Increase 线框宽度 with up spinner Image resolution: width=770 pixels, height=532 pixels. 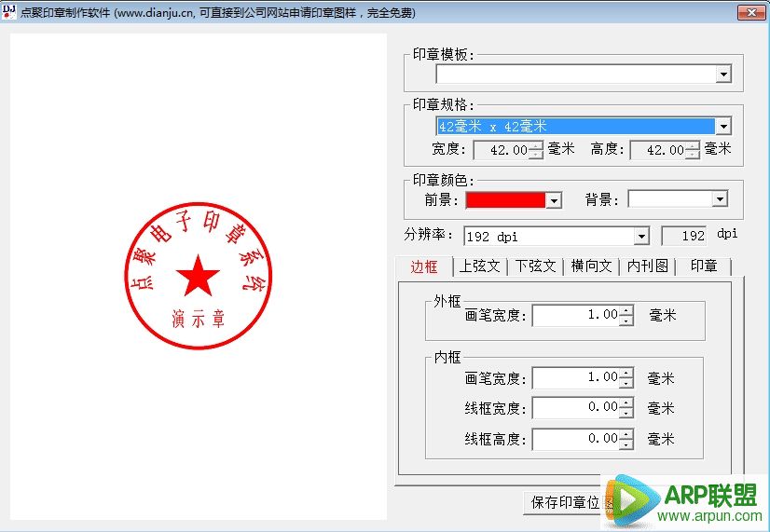point(626,402)
